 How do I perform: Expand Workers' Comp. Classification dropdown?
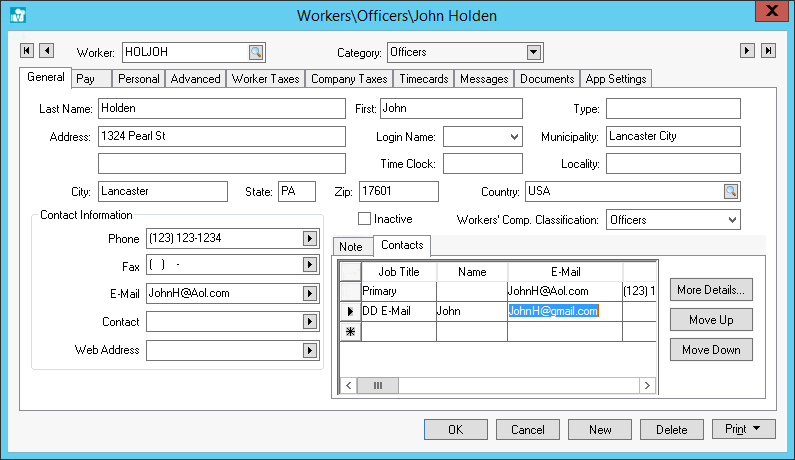731,219
